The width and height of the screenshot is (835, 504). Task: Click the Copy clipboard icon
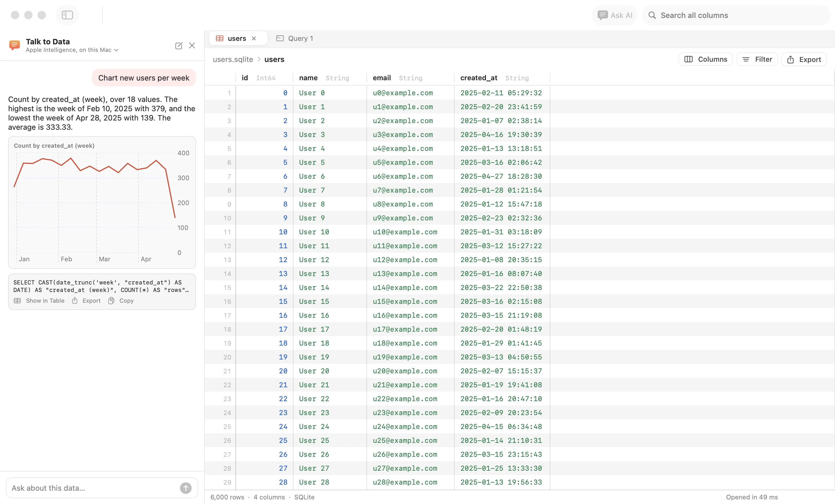click(111, 301)
